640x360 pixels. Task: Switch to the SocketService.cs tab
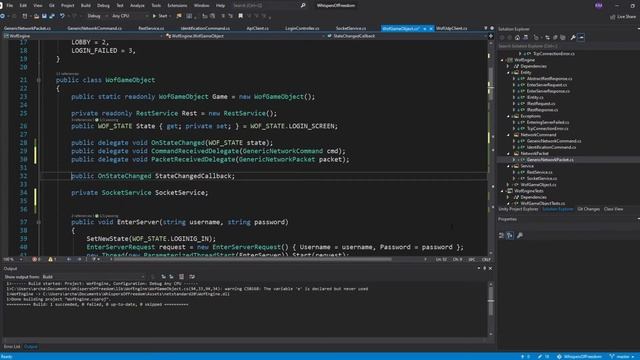[x=351, y=28]
